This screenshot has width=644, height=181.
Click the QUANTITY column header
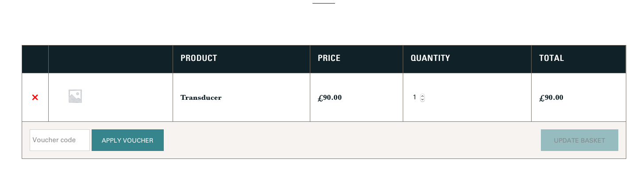pos(430,58)
